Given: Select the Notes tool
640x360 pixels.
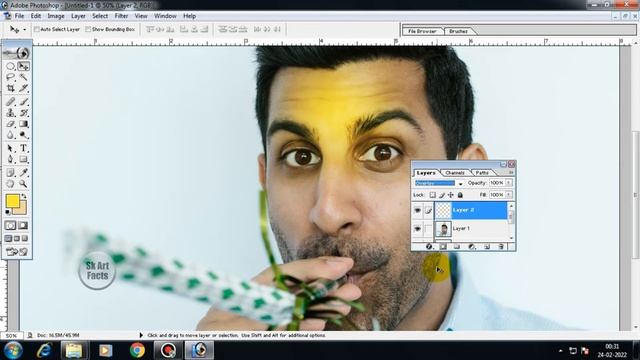Looking at the screenshot, I should (x=11, y=173).
